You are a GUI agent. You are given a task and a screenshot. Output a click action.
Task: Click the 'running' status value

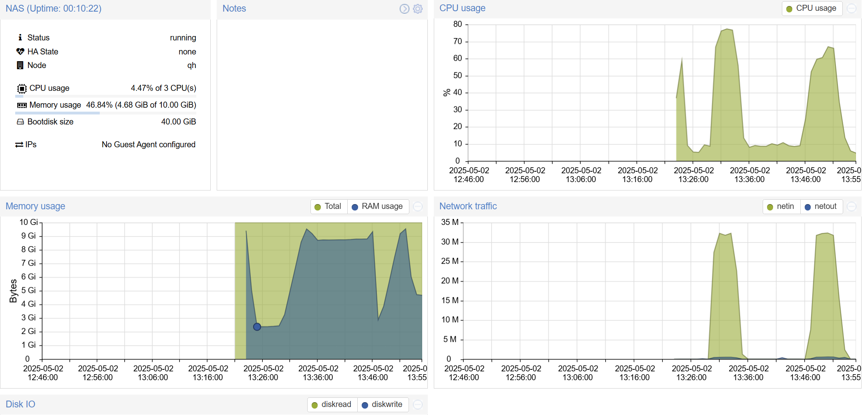(183, 38)
